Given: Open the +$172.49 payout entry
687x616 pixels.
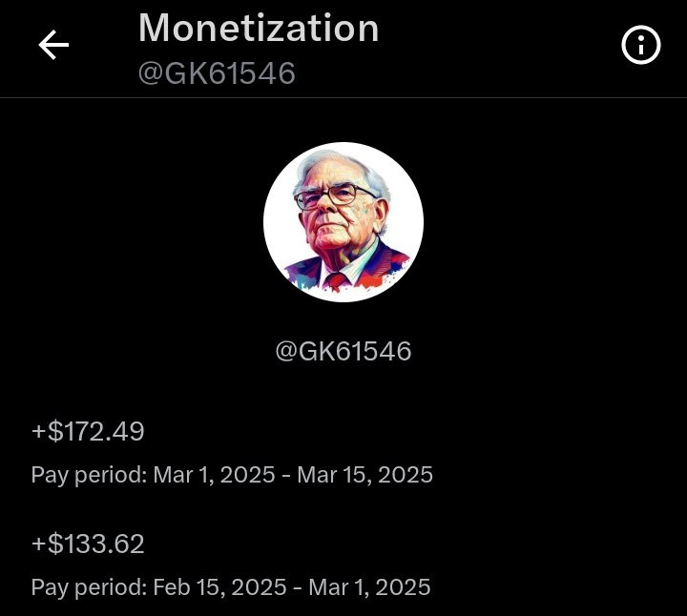Looking at the screenshot, I should tap(89, 432).
